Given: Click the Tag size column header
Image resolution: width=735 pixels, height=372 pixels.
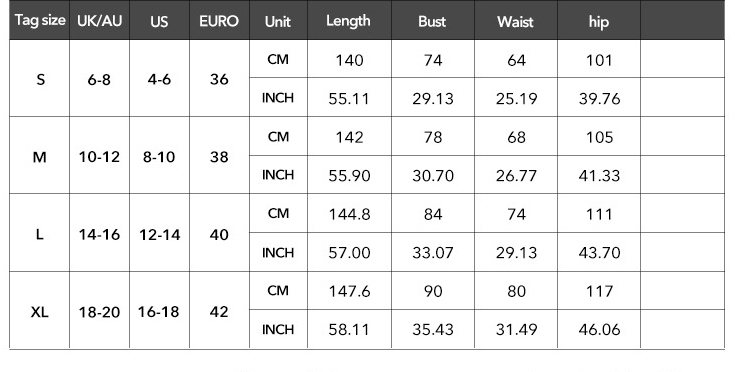Looking at the screenshot, I should pyautogui.click(x=40, y=20).
